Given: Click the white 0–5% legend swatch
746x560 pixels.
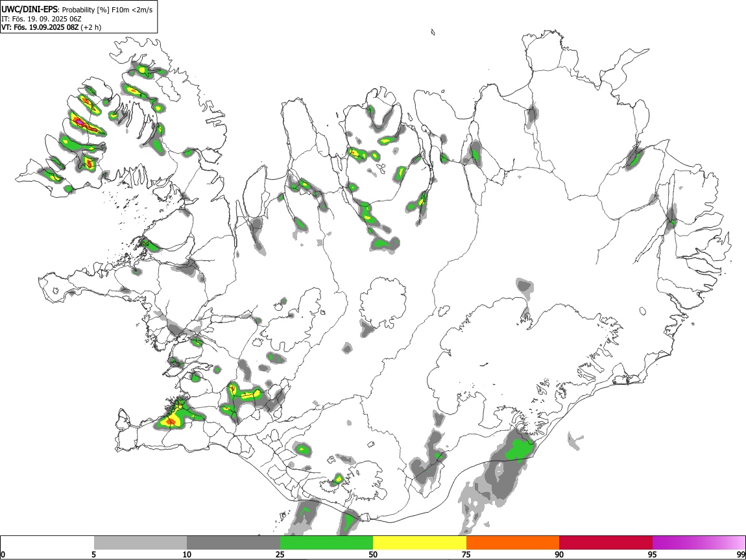Looking at the screenshot, I should pos(47,543).
